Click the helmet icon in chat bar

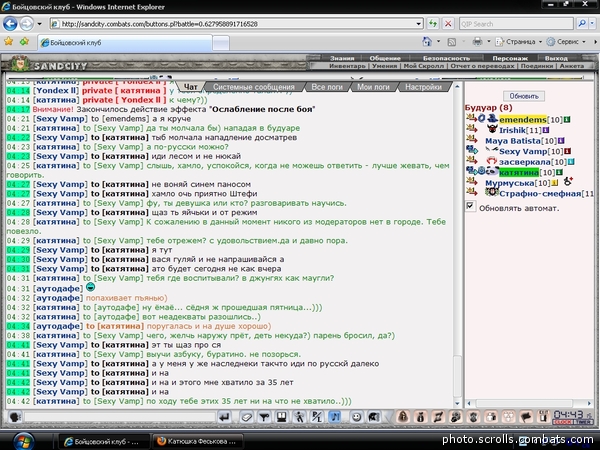(x=374, y=417)
